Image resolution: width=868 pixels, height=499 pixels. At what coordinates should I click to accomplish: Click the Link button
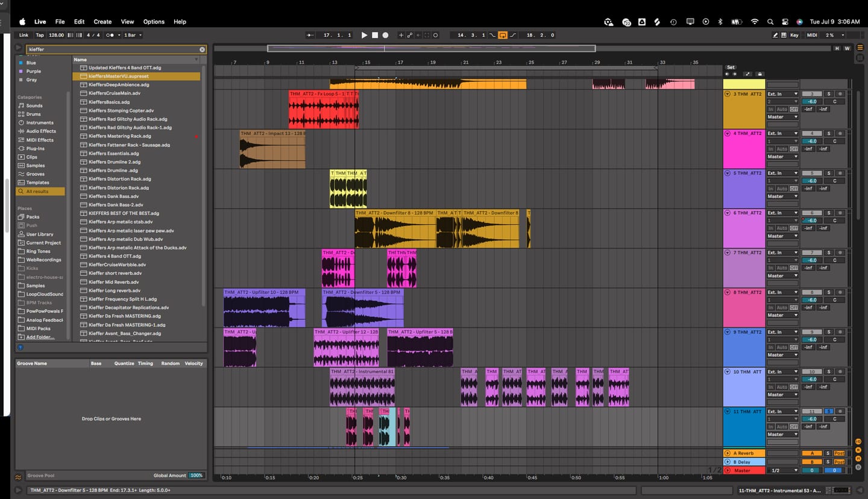(24, 35)
